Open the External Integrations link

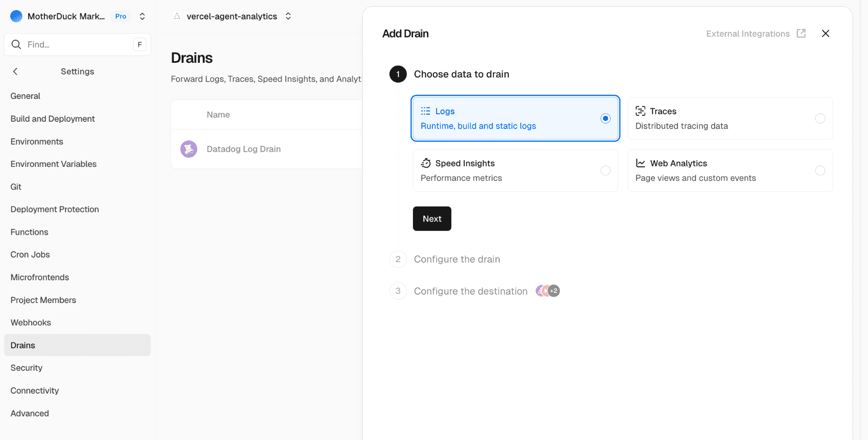coord(747,34)
